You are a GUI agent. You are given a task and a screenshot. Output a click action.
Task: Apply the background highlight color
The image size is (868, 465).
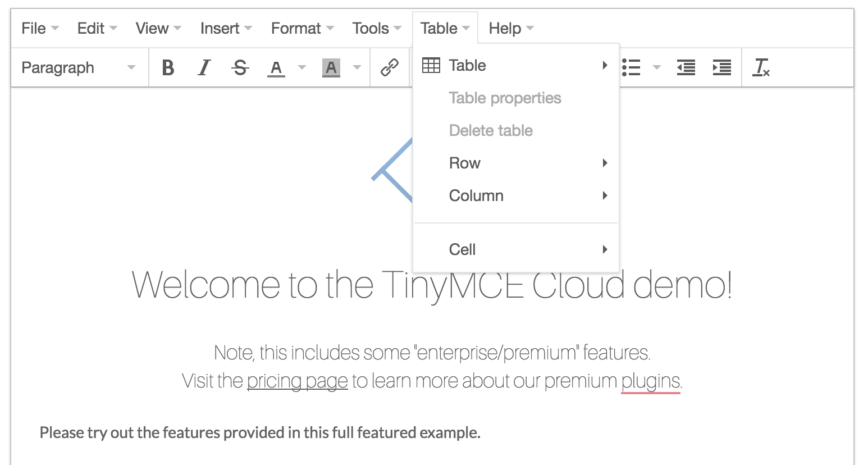pos(331,68)
